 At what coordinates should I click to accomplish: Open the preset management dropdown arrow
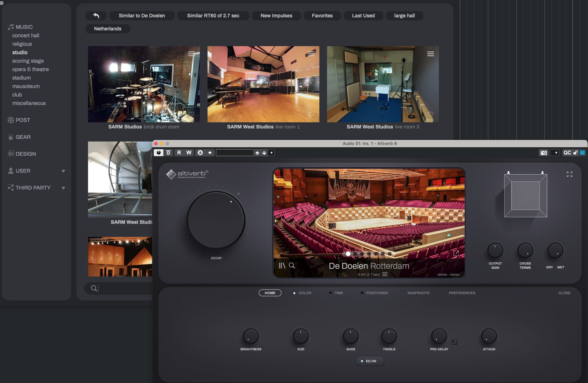[x=271, y=153]
